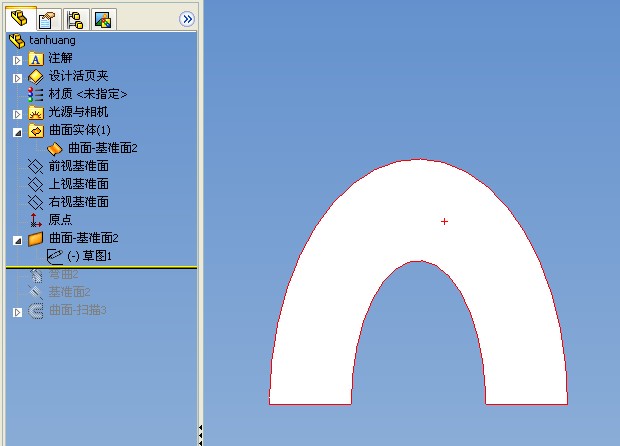The height and width of the screenshot is (446, 620).
Task: Expand the 光源与相机 node
Action: point(17,114)
